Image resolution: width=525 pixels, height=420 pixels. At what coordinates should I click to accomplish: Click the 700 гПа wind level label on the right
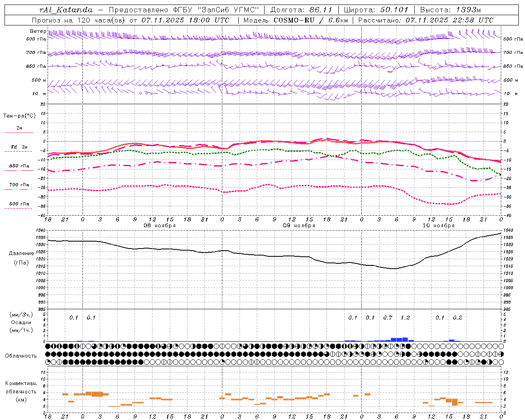coord(513,52)
